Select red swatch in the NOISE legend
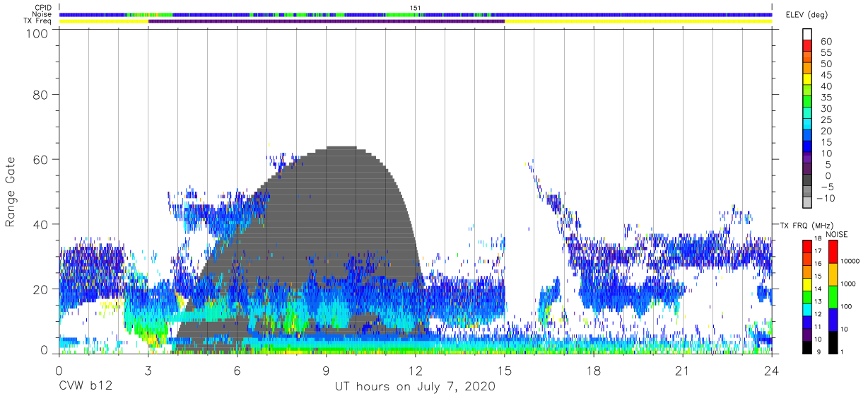This screenshot has width=868, height=401. pyautogui.click(x=833, y=252)
